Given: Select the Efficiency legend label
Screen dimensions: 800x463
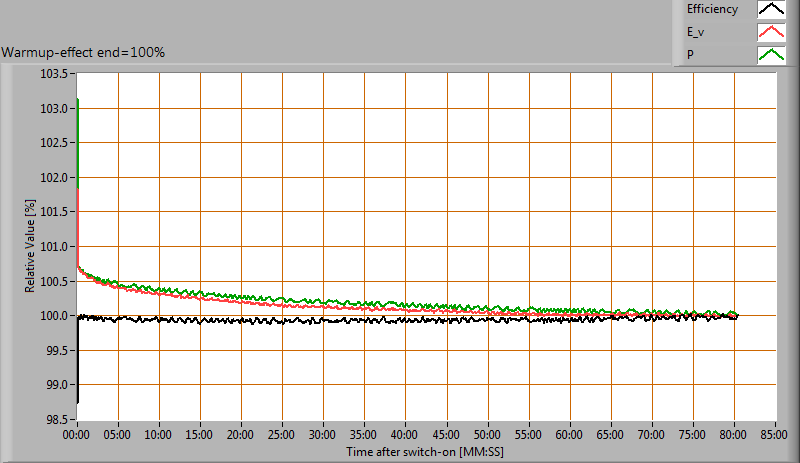Looking at the screenshot, I should click(712, 10).
